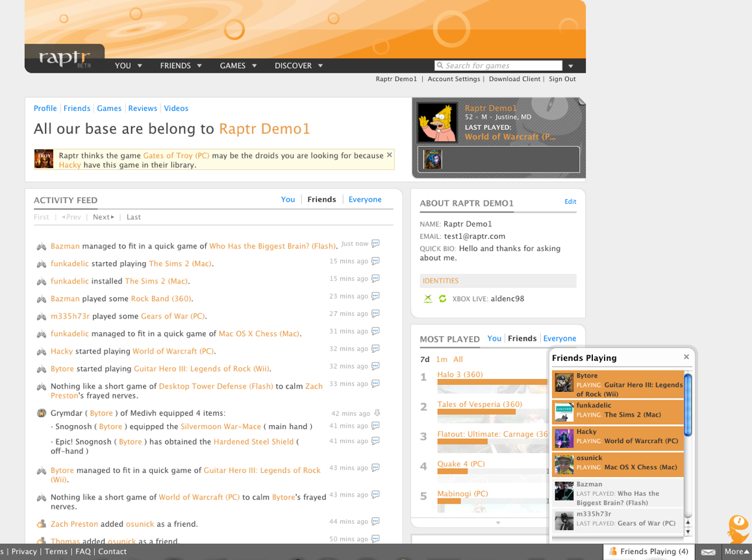Screen dimensions: 752x560
Task: Open the Games tab beside Reviews
Action: click(109, 108)
